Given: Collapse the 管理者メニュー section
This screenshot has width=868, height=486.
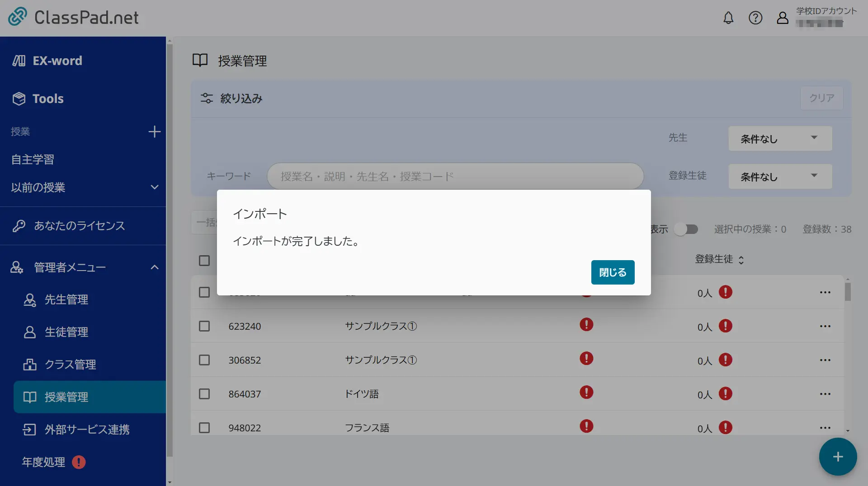Looking at the screenshot, I should (154, 267).
